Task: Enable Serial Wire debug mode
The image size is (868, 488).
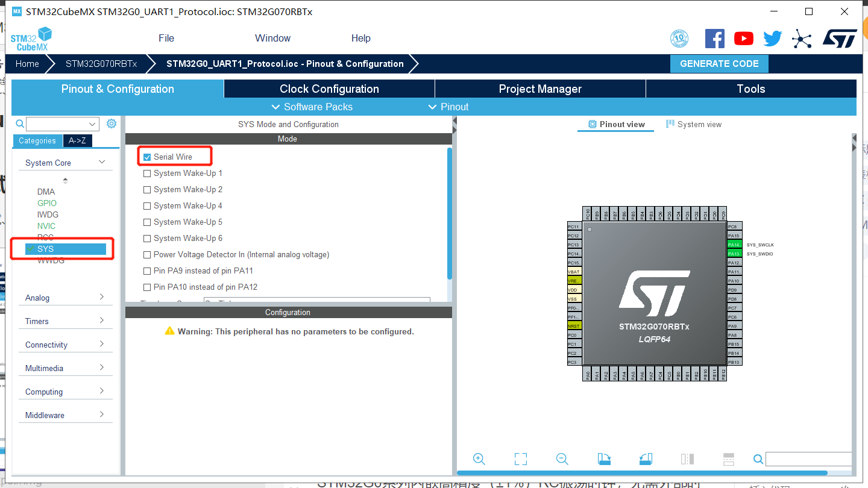Action: 146,156
